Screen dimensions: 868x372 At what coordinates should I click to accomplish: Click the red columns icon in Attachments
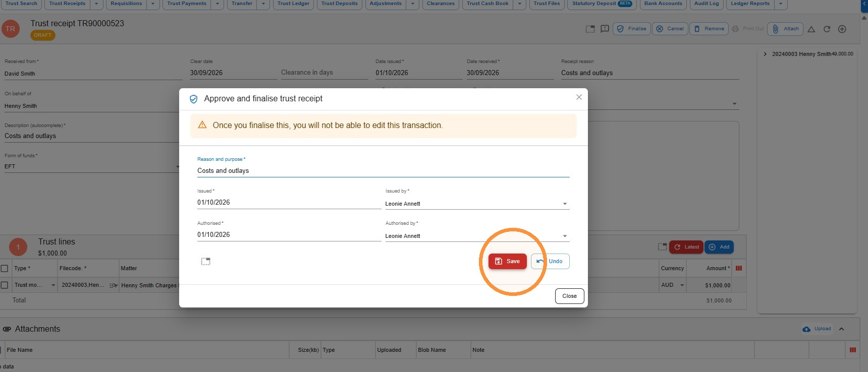(x=853, y=350)
